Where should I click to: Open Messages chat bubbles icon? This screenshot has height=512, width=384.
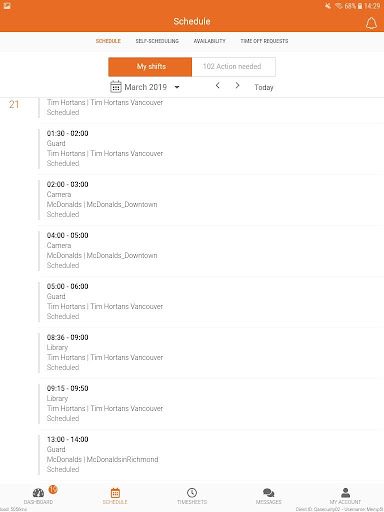[x=269, y=492]
